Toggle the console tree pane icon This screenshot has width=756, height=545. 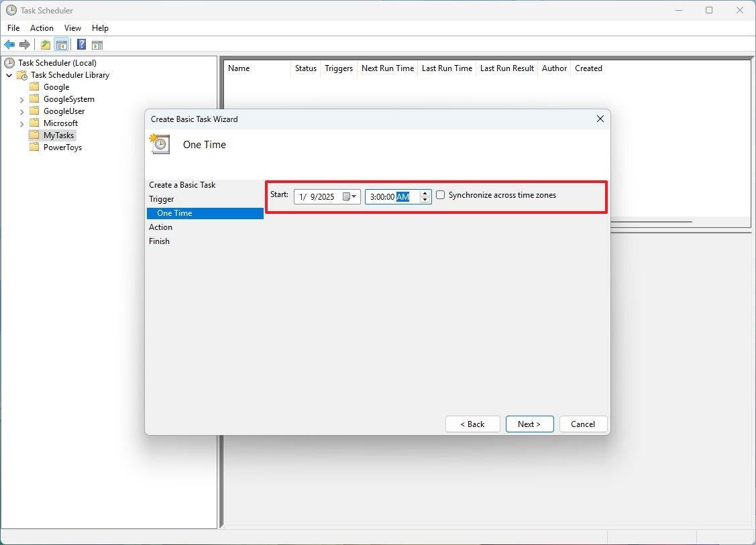coord(62,44)
